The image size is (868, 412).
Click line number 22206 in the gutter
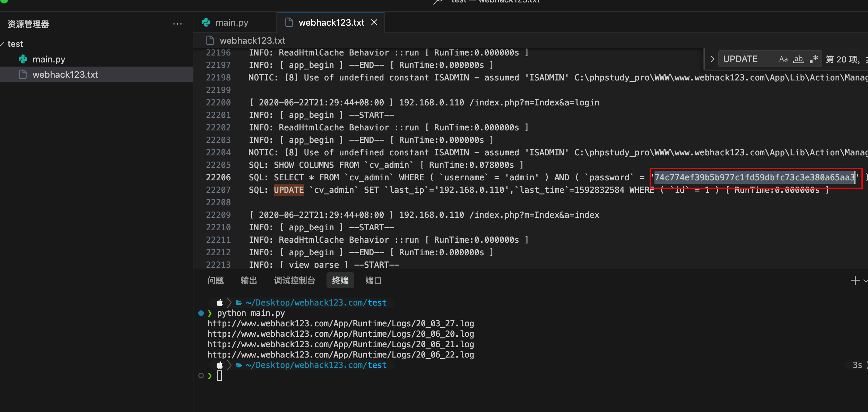218,178
